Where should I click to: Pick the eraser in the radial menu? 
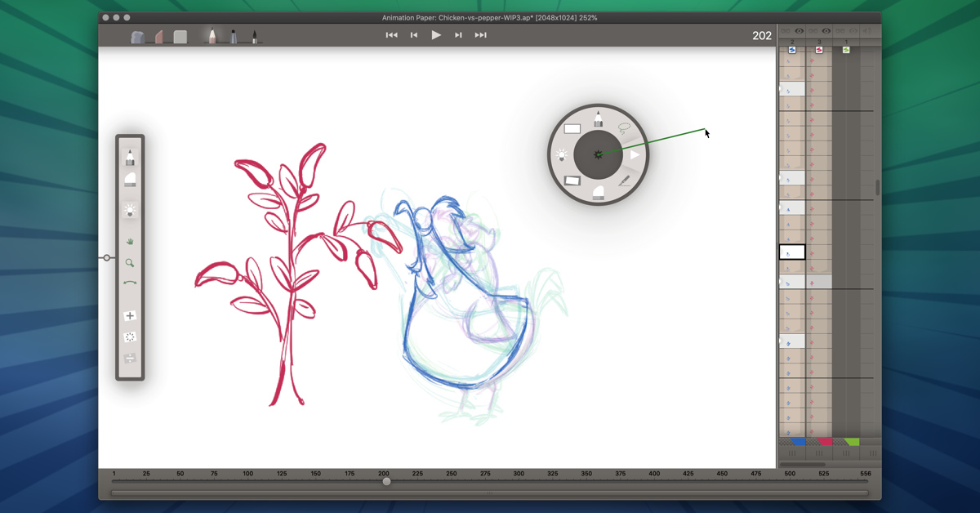tap(598, 192)
